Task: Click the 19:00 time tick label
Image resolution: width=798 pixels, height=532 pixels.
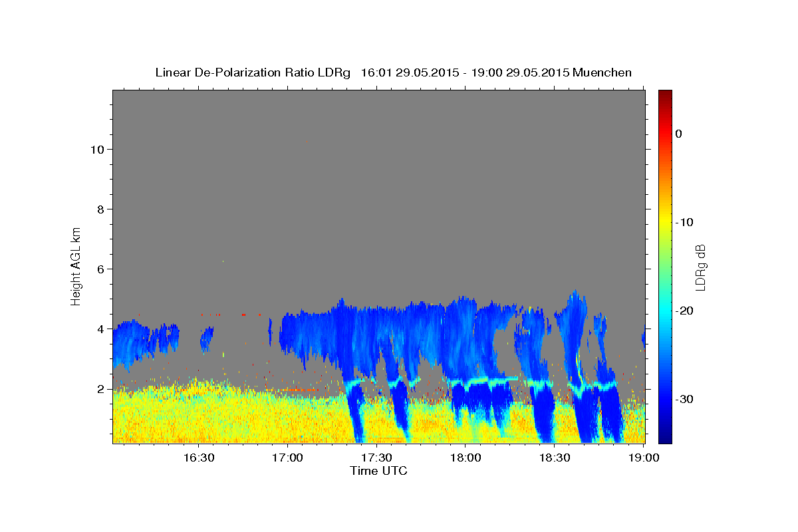Action: click(x=644, y=458)
